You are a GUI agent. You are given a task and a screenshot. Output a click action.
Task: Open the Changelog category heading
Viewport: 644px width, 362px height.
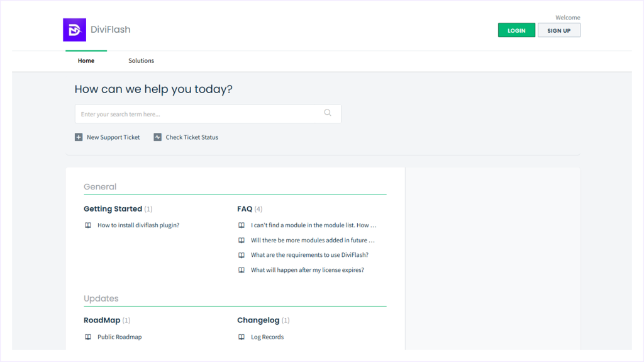click(258, 320)
